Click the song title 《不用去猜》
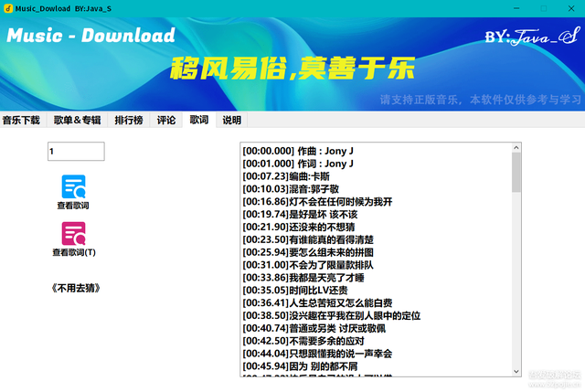This screenshot has width=585, height=392. tap(76, 288)
